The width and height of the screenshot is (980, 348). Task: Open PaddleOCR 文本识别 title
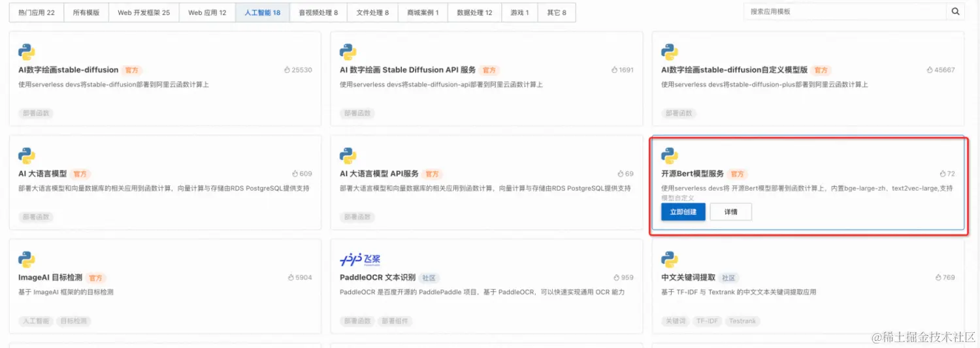click(378, 277)
